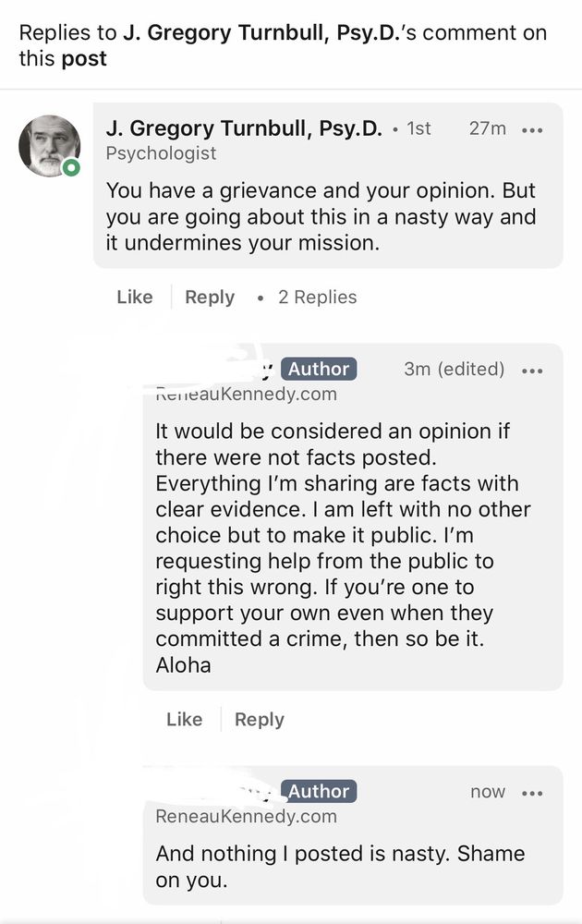Click the green online status dot

coord(72,168)
